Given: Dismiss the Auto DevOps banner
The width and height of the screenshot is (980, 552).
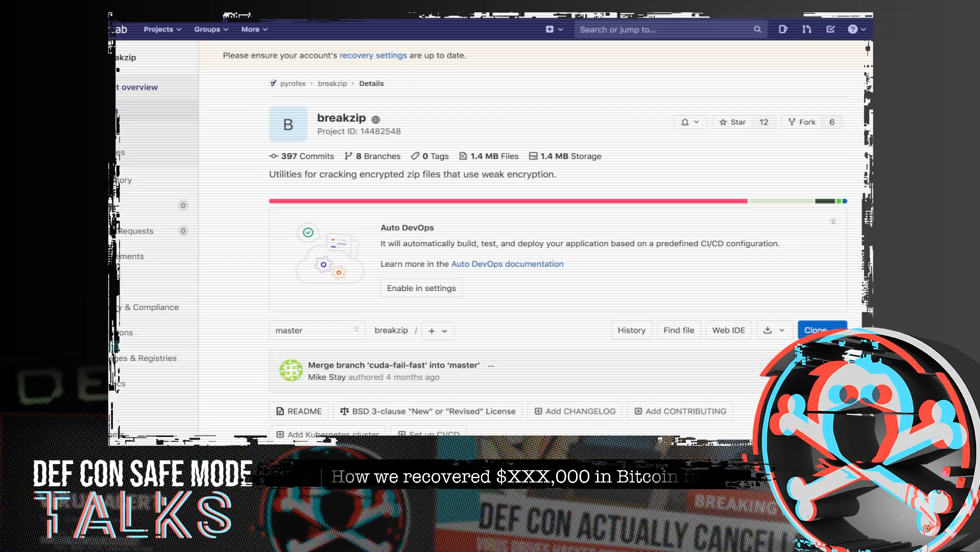Looking at the screenshot, I should click(x=833, y=221).
